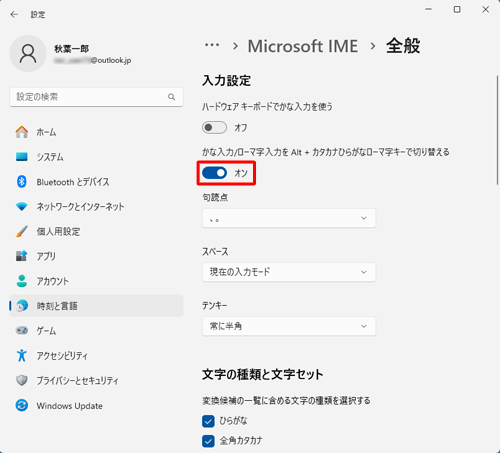The height and width of the screenshot is (453, 500).
Task: Open システム settings page
Action: point(96,157)
